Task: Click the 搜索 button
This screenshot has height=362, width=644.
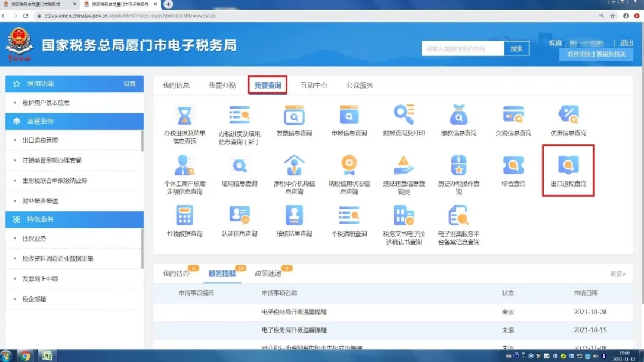Action: pyautogui.click(x=516, y=49)
